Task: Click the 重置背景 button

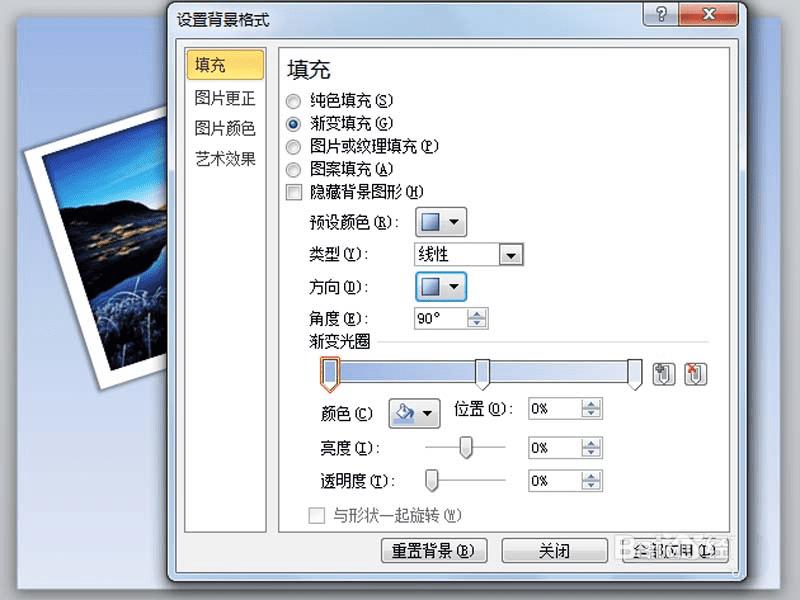Action: pyautogui.click(x=434, y=551)
